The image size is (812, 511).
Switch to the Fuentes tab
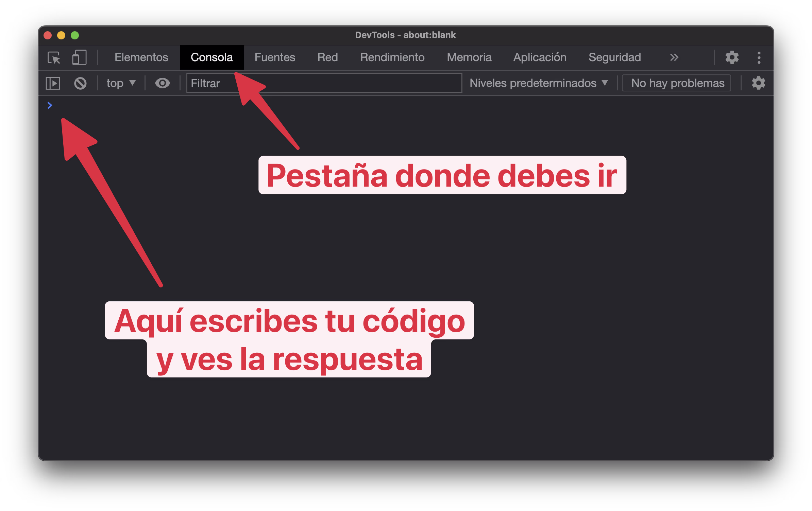(x=275, y=57)
